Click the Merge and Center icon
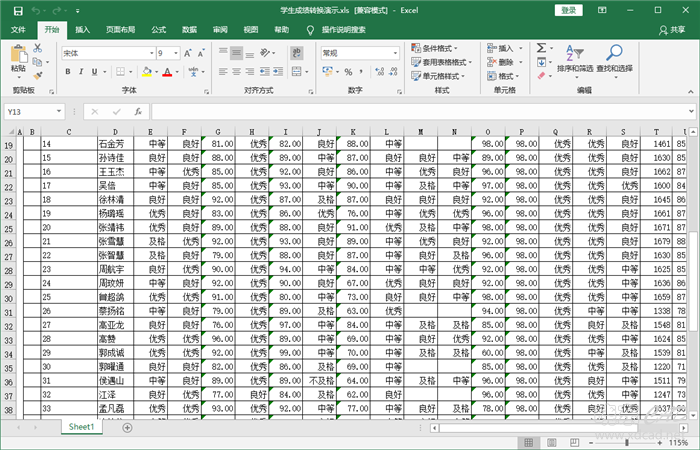700x450 pixels. pyautogui.click(x=296, y=71)
